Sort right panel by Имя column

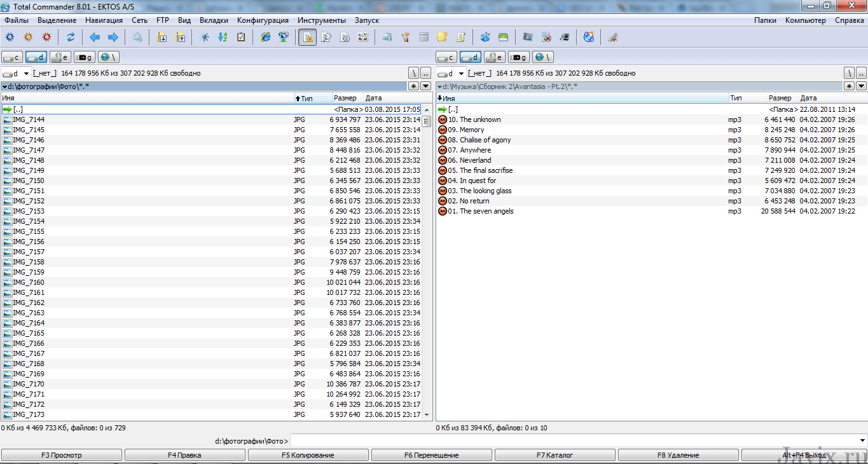point(582,99)
